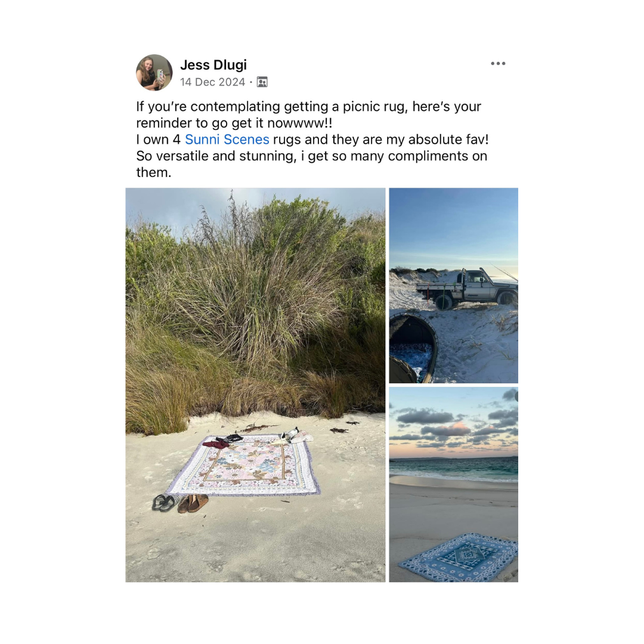Click the ocean waves in the bottom photo
The image size is (644, 644).
453,469
